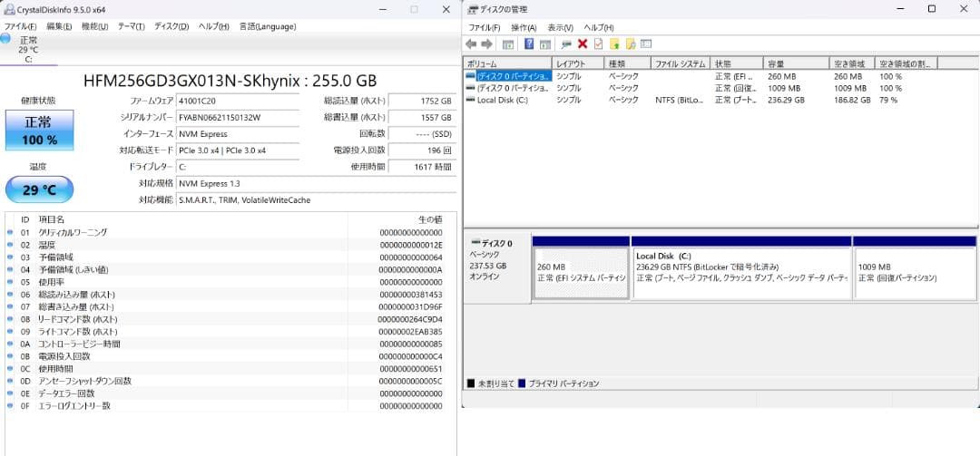Select the C: drive status orb at top
Viewport: 980px width, 456px height.
(x=5, y=39)
